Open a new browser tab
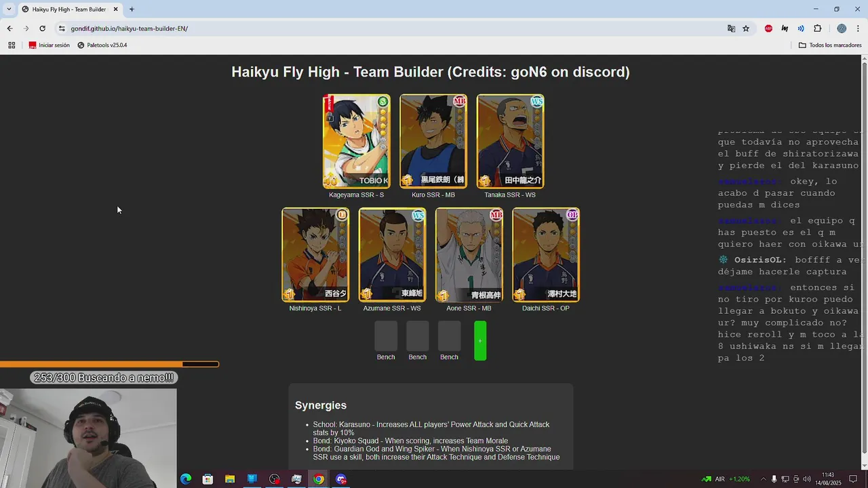Viewport: 868px width, 488px height. pos(132,9)
